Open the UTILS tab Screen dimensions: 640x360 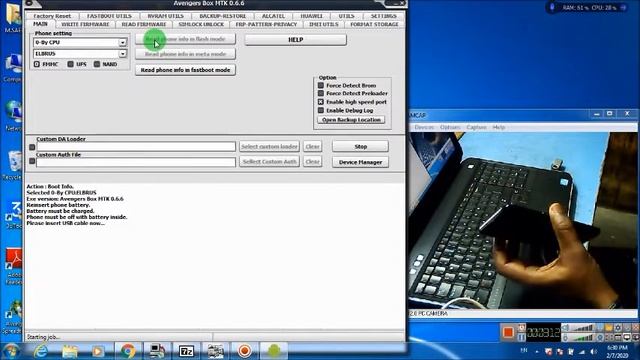[346, 16]
